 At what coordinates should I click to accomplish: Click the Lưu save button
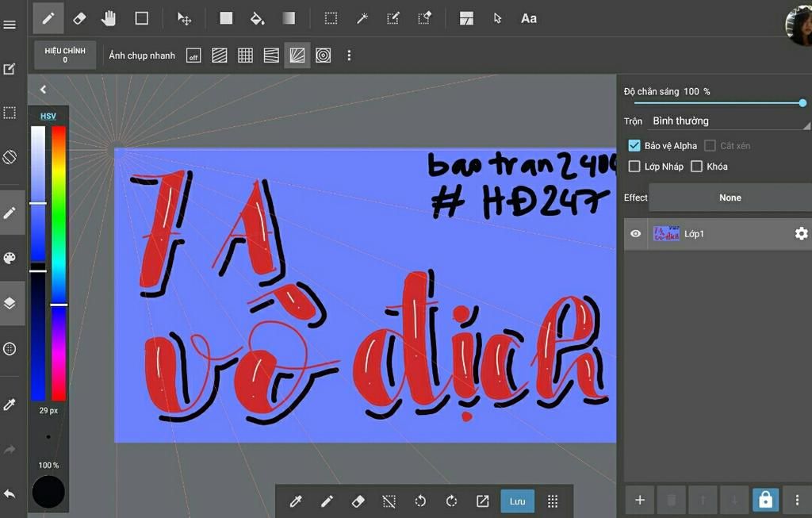pyautogui.click(x=517, y=501)
